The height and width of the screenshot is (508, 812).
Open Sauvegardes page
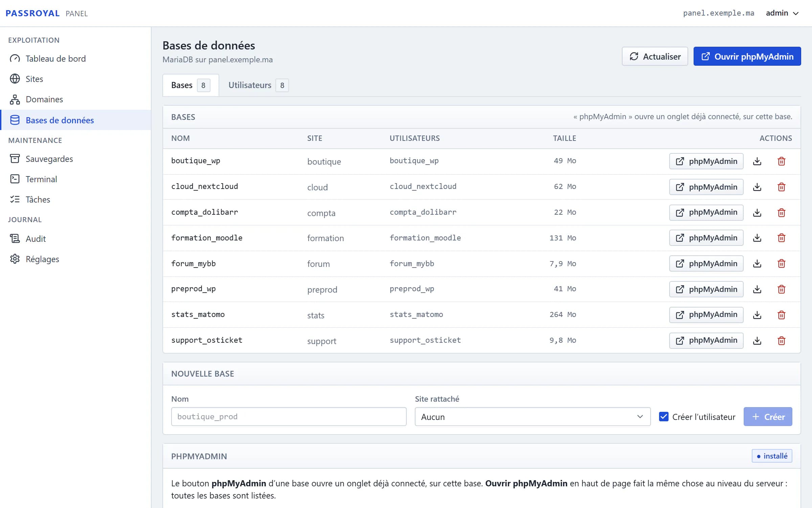(x=76, y=159)
